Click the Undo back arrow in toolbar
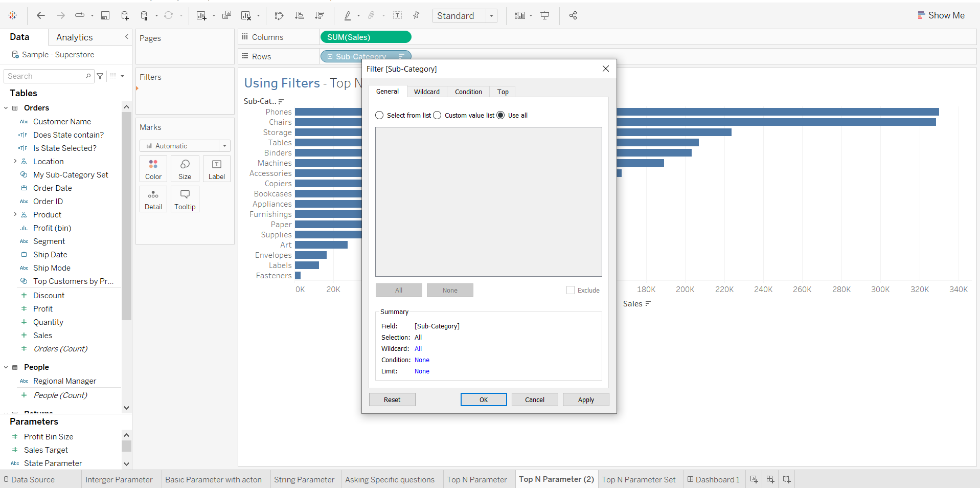 pos(41,15)
